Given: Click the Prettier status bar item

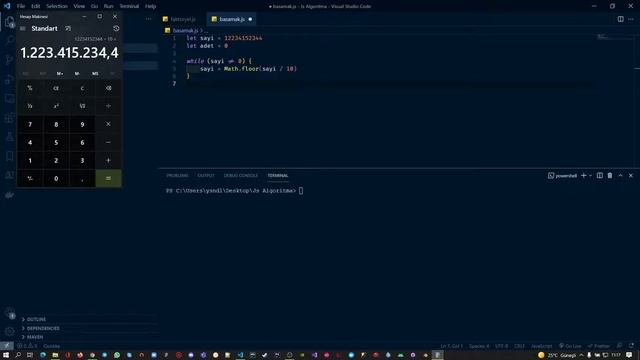Looking at the screenshot, I should point(599,346).
